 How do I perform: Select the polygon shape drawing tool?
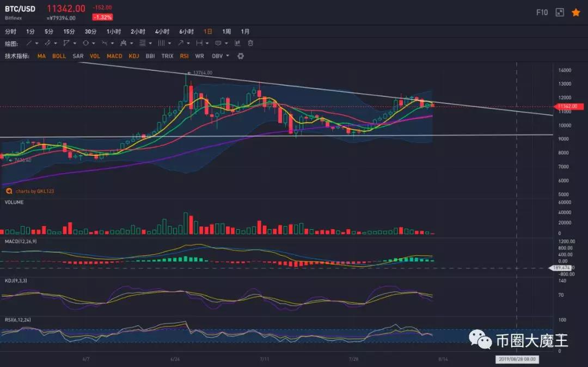(x=66, y=44)
